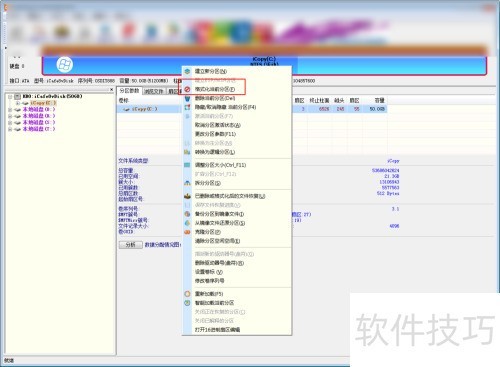Click the Delete Current Partition trash icon
This screenshot has height=367, width=500.
point(187,98)
